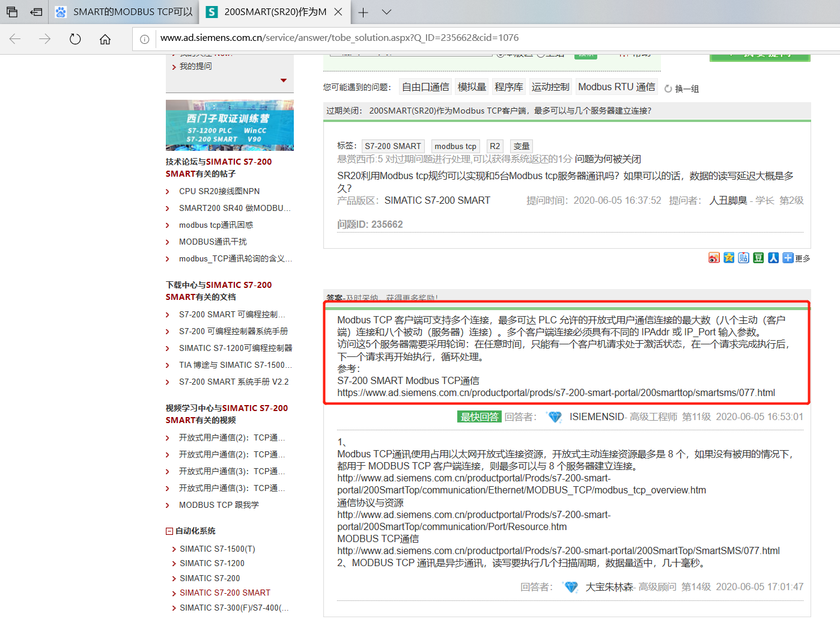Open SIMATIC S7-1200可编程控制器 document
Screen dimensions: 840x619
pos(236,348)
